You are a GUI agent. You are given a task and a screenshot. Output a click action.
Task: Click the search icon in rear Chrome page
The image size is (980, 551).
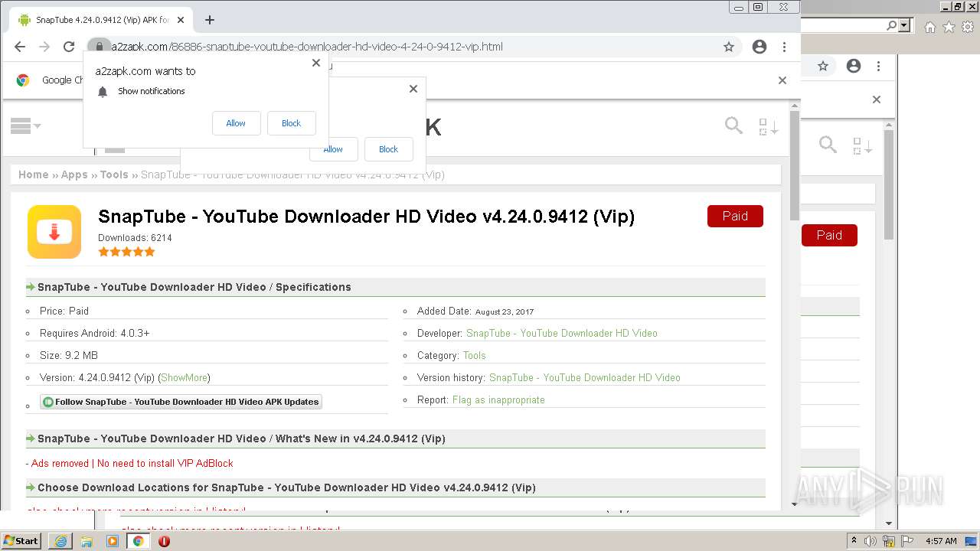828,144
